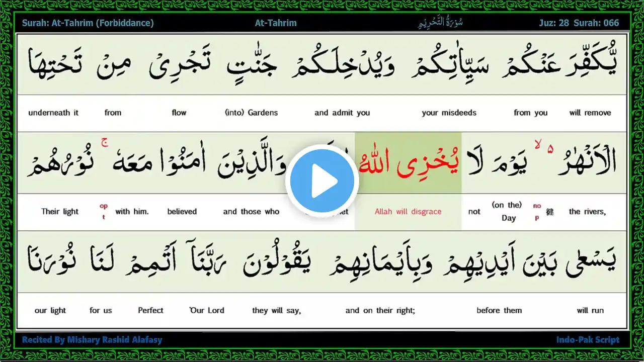Select the footer 'Recited By Mishary Rashid Alafasy'
The height and width of the screenshot is (362, 644).
click(x=92, y=340)
